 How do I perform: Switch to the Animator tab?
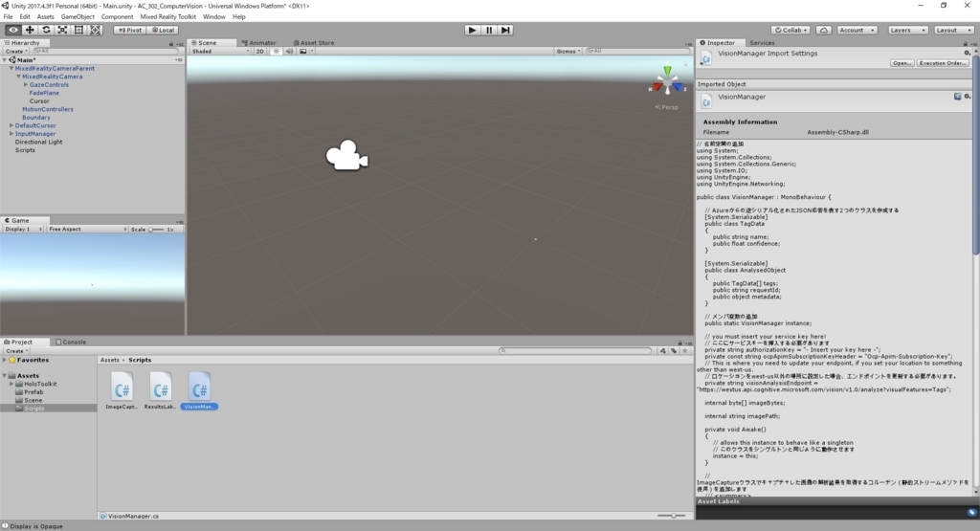click(x=258, y=42)
